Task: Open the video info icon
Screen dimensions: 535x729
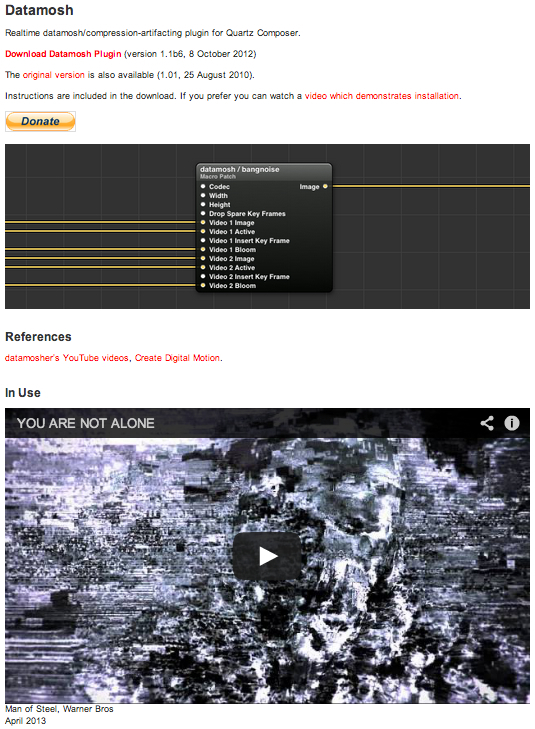Action: pos(512,423)
